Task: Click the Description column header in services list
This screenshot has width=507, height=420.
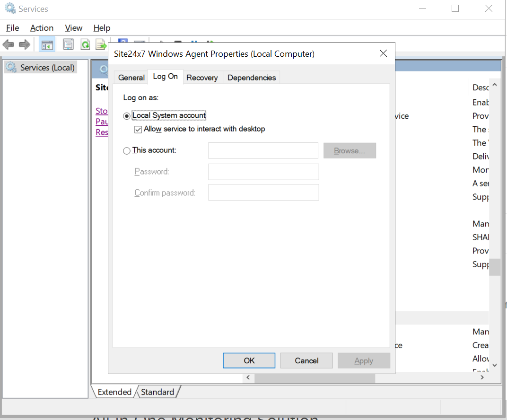Action: click(480, 87)
